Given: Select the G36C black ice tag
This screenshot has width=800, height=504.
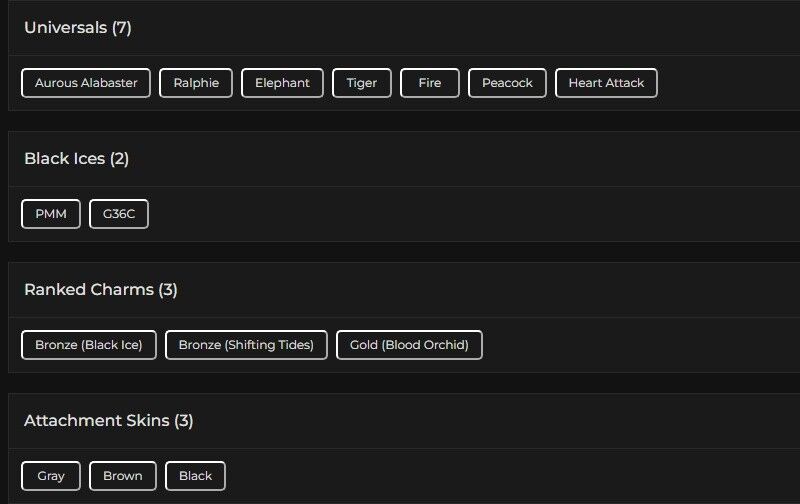Looking at the screenshot, I should 119,214.
